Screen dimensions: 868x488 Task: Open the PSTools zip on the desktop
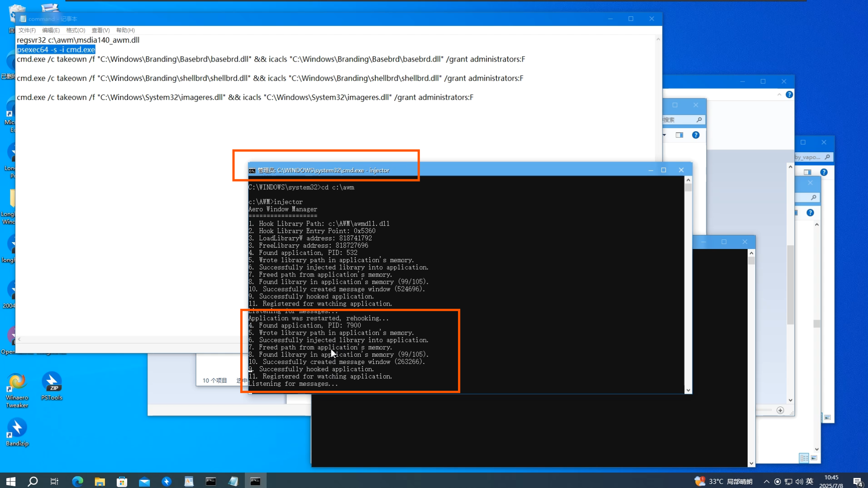point(52,386)
